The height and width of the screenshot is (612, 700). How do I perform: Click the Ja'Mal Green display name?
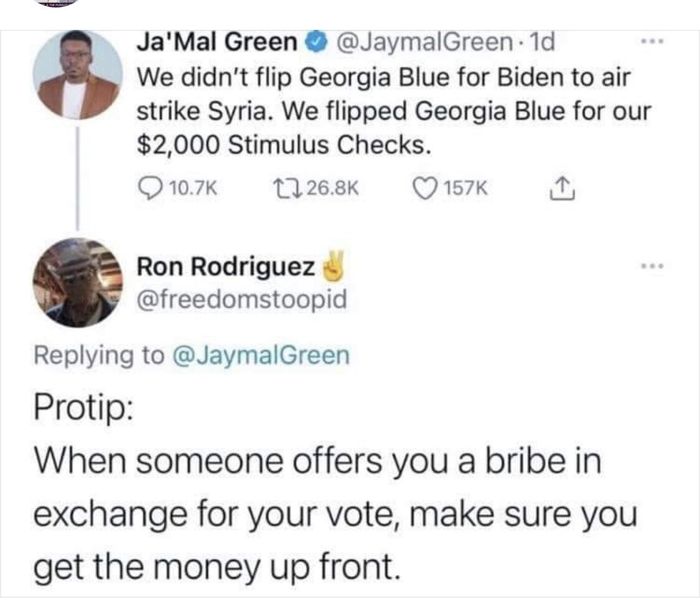point(217,42)
